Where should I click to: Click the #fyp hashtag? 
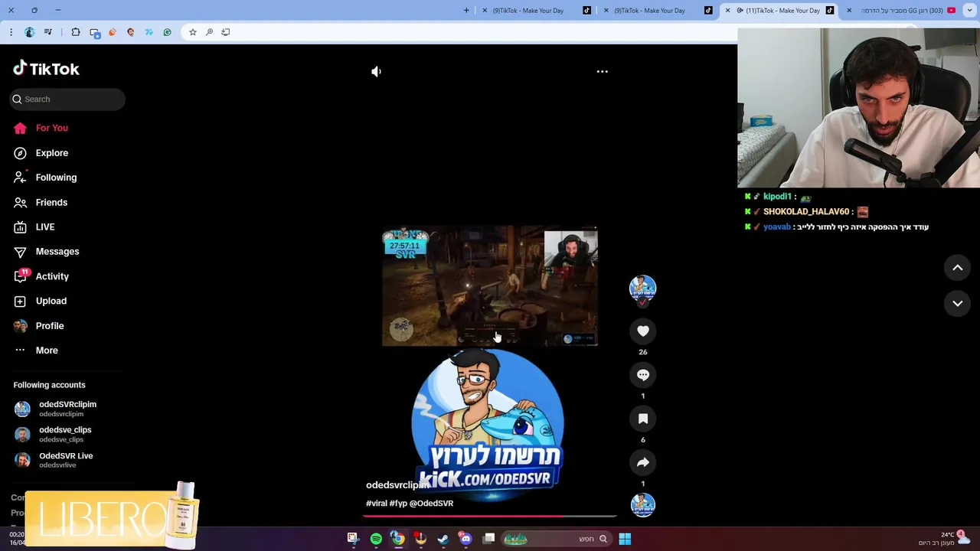398,504
